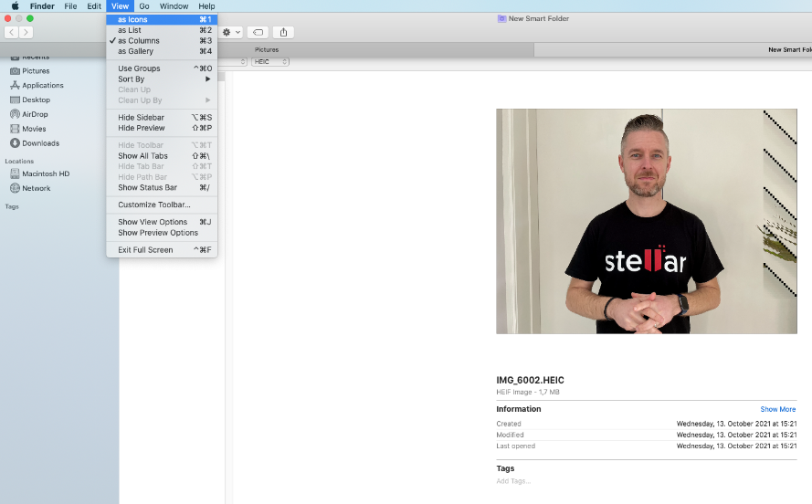The height and width of the screenshot is (504, 812).
Task: Open the Edit menu
Action: (94, 6)
